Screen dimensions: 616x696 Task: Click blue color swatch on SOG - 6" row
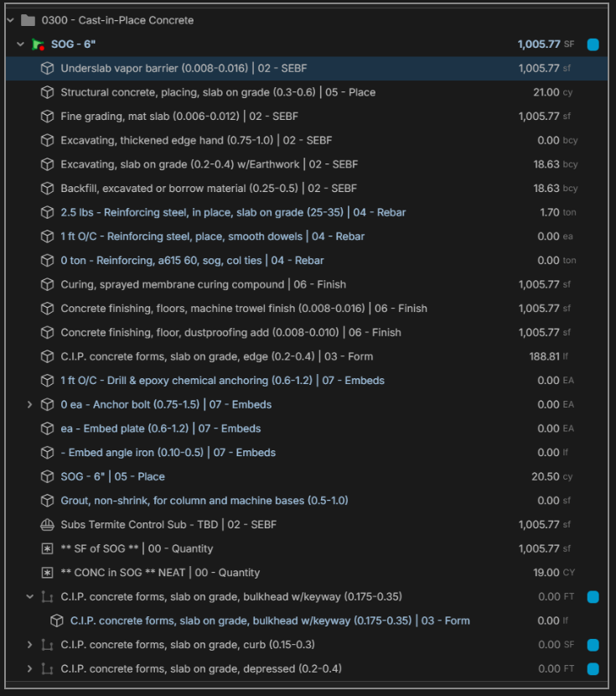[593, 44]
